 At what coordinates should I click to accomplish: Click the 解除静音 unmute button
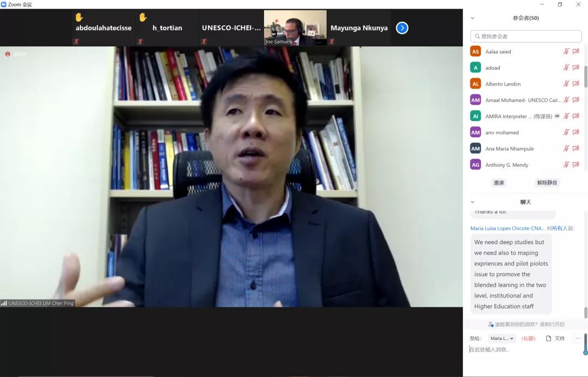(x=547, y=183)
